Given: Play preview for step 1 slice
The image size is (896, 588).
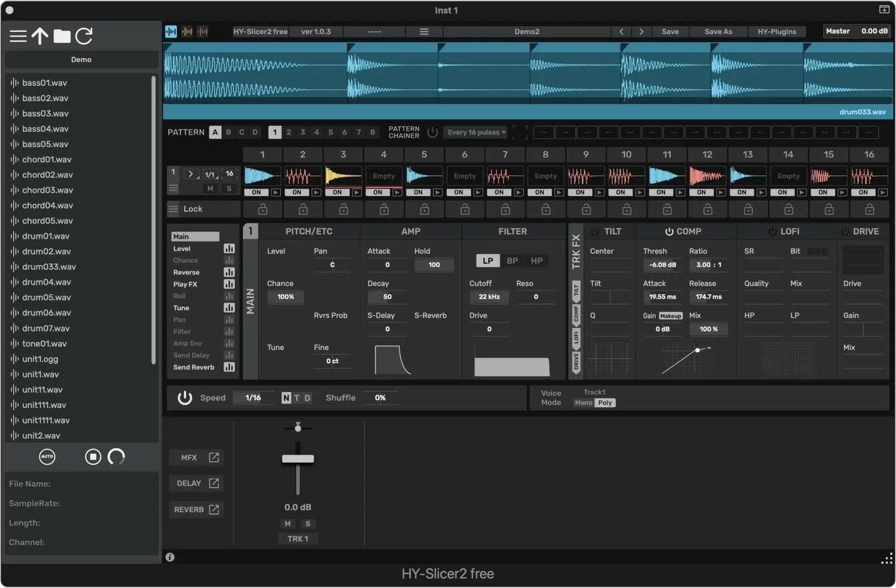Looking at the screenshot, I should [x=276, y=192].
